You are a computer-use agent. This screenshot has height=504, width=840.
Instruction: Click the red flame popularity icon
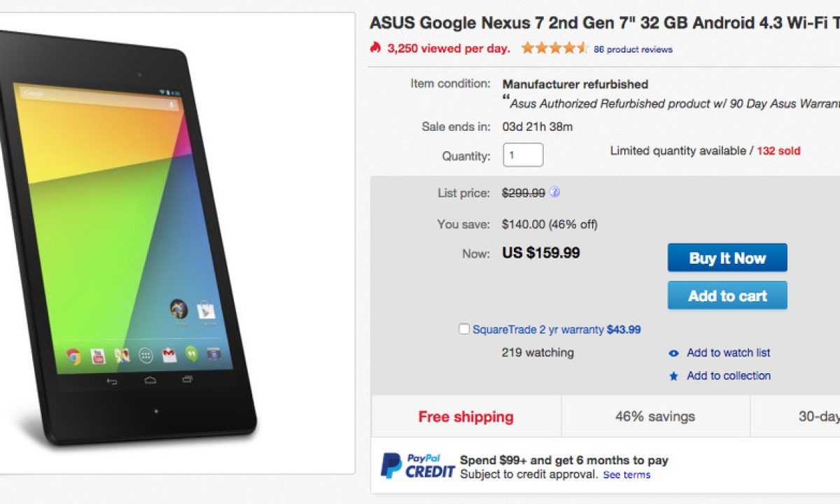376,48
